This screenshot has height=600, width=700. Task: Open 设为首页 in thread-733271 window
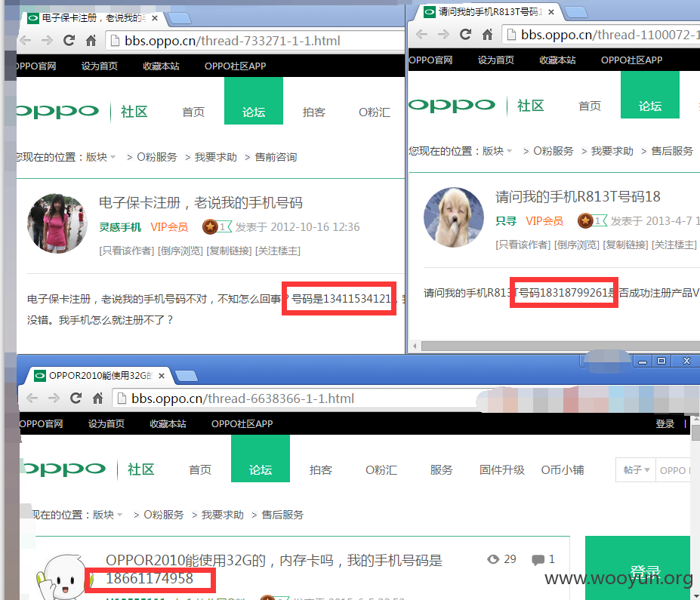[100, 66]
